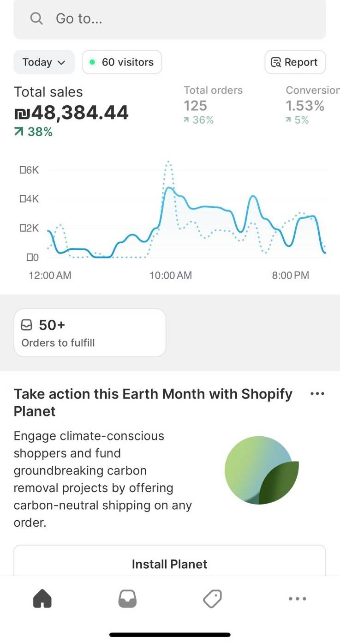
Task: Tap the inbox icon beside 50+
Action: point(27,325)
